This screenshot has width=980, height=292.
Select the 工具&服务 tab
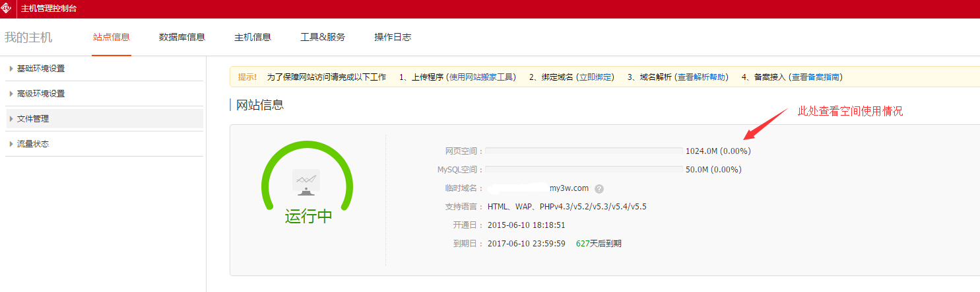[x=323, y=38]
